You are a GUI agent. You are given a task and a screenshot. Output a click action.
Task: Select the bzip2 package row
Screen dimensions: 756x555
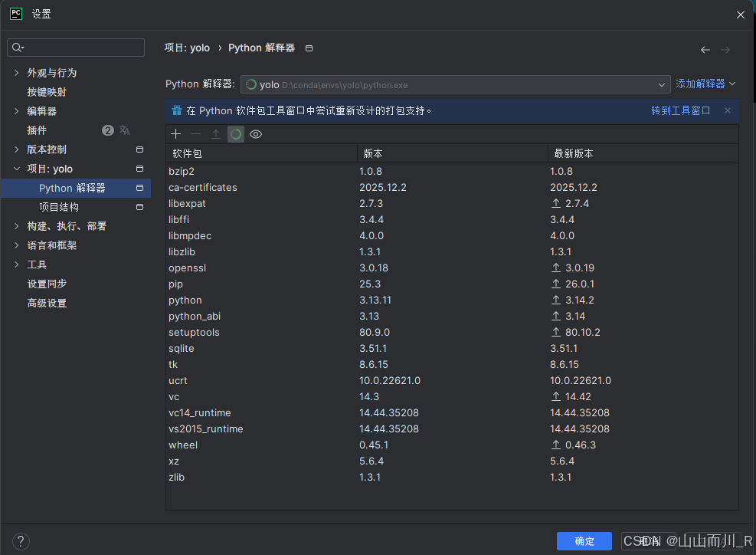coord(452,171)
